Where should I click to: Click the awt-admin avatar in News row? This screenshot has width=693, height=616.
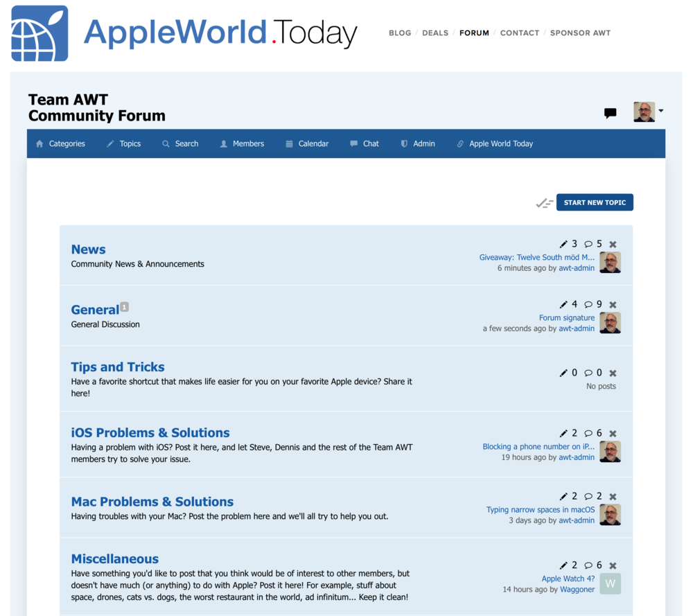coord(611,263)
